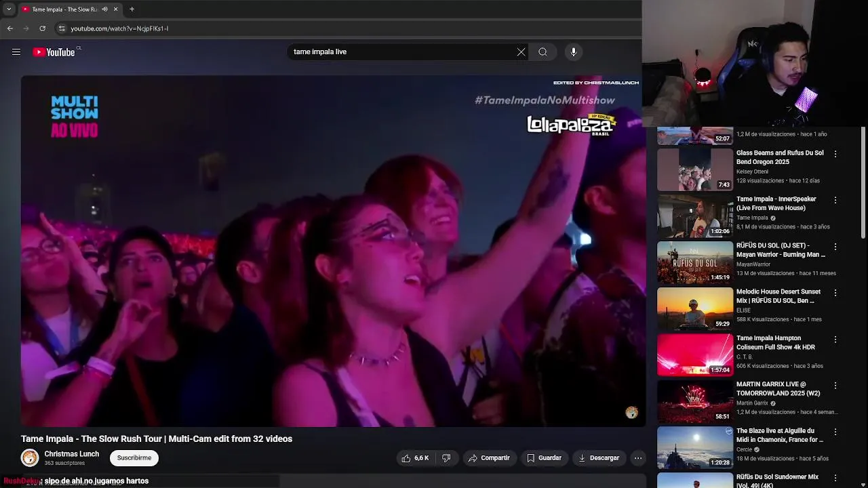The width and height of the screenshot is (868, 488).
Task: Reload the page
Action: pos(43,28)
